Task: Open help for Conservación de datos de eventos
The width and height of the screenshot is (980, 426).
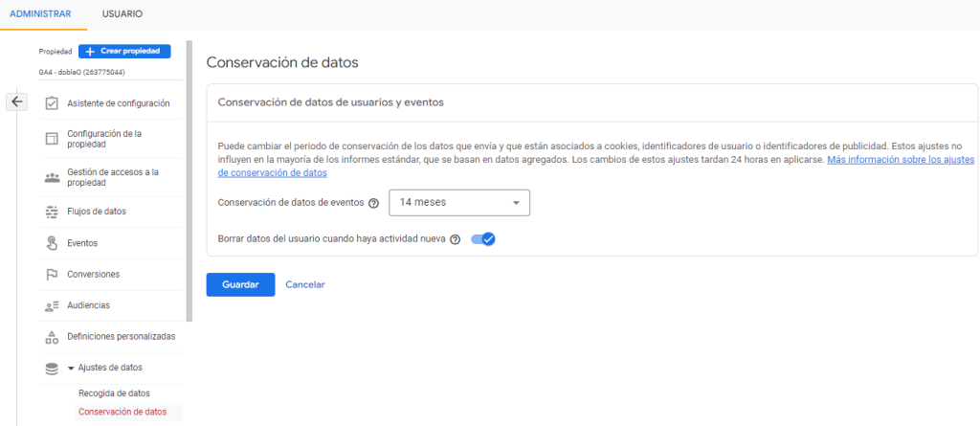Action: (x=373, y=203)
